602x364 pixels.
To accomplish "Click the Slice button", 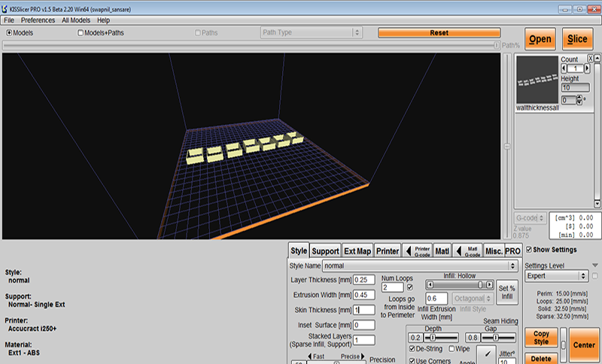I will click(577, 39).
